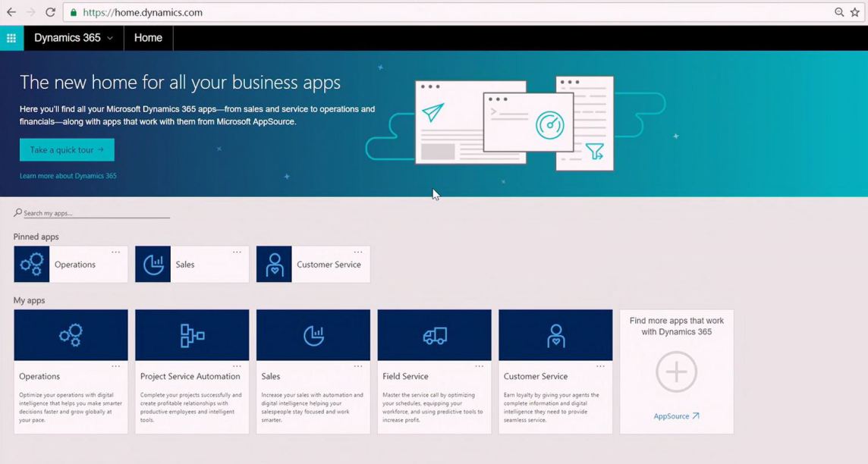Click the Field Service card description text
Viewport: 868px width, 464px height.
tap(432, 408)
